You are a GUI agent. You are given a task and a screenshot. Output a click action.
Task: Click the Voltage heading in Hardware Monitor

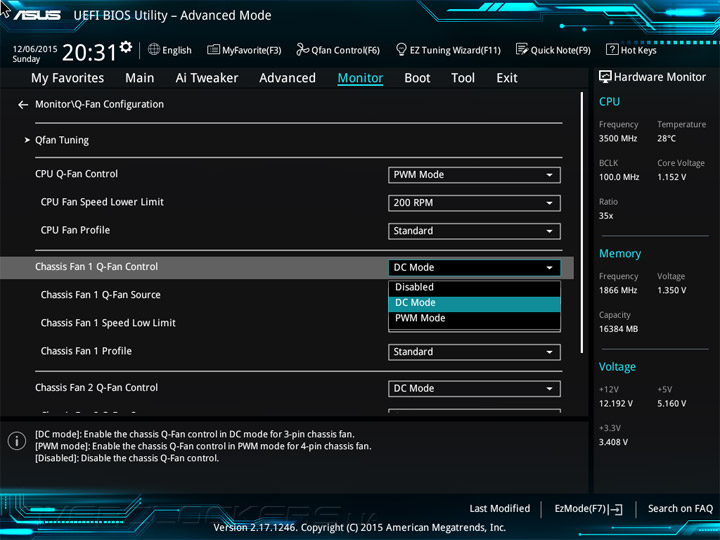click(x=617, y=367)
